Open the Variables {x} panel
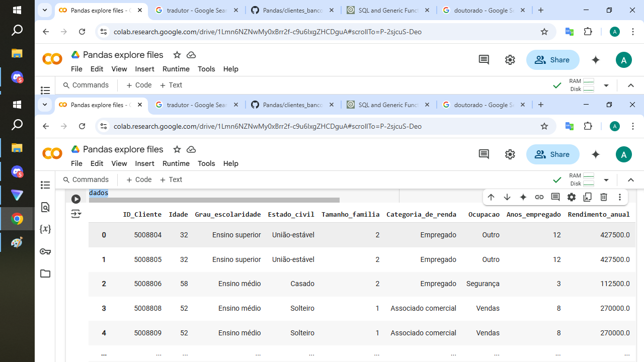644x362 pixels. coord(45,229)
